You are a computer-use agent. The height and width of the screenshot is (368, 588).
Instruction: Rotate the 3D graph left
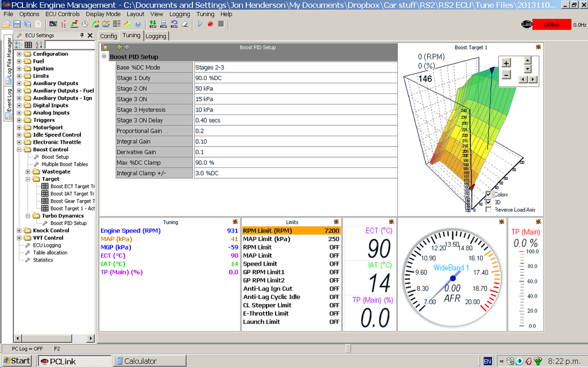[522, 79]
